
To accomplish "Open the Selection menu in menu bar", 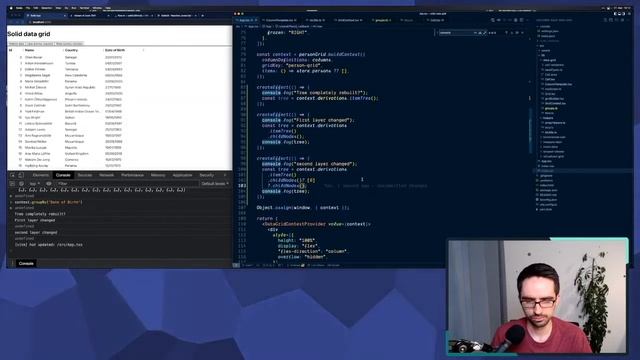I will pyautogui.click(x=47, y=8).
